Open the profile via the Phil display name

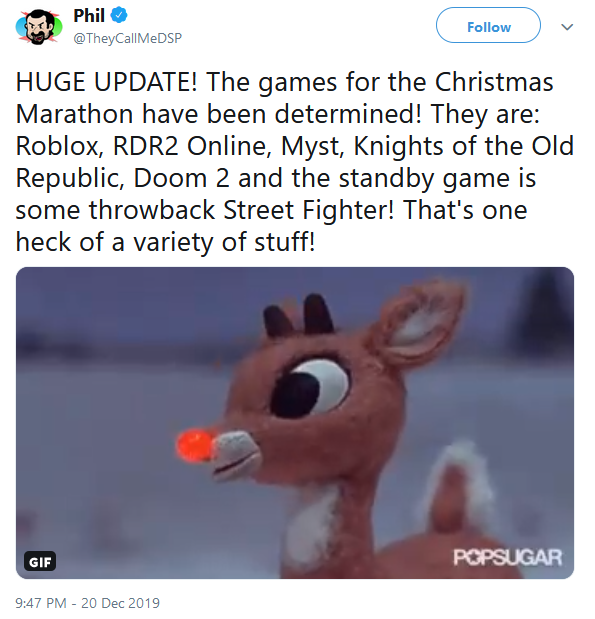tap(89, 16)
